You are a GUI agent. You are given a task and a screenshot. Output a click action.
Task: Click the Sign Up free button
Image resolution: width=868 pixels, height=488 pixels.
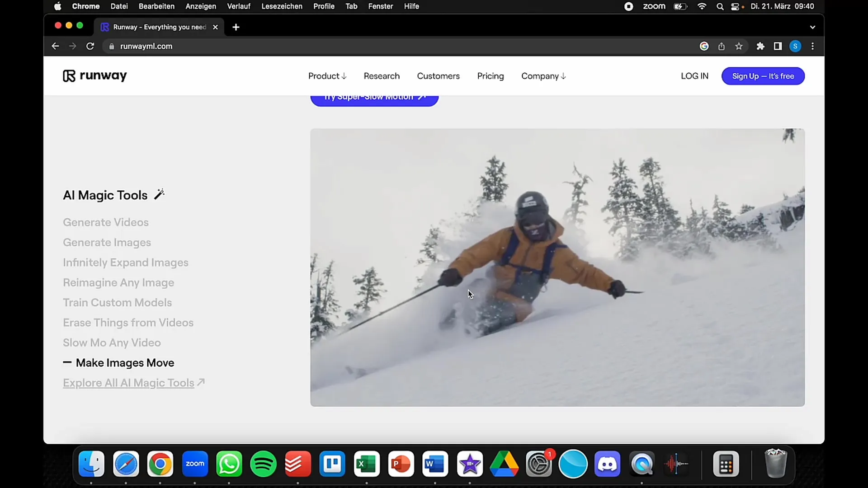(x=763, y=75)
